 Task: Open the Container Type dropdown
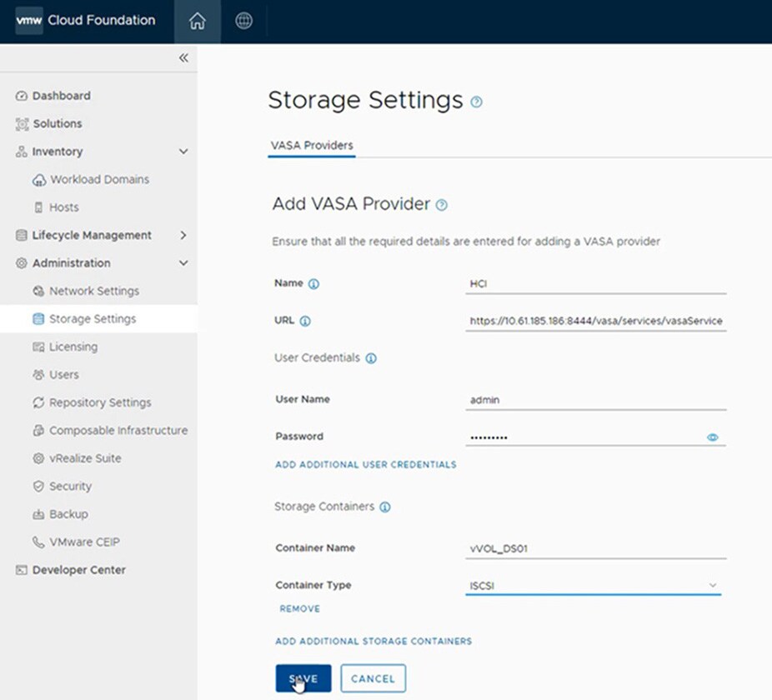coord(594,586)
